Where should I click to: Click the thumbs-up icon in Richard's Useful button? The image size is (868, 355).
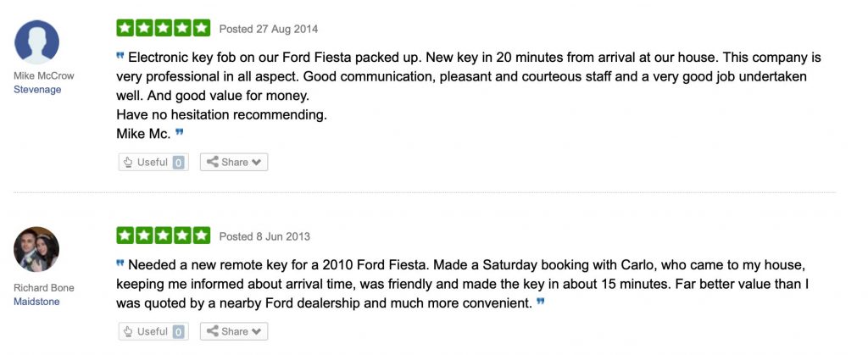(x=129, y=331)
